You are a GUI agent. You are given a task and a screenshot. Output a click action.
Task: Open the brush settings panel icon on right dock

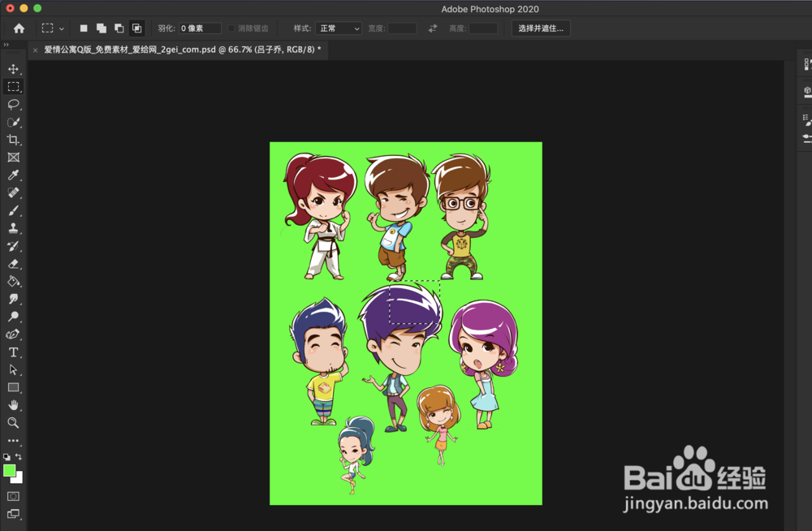click(x=807, y=121)
